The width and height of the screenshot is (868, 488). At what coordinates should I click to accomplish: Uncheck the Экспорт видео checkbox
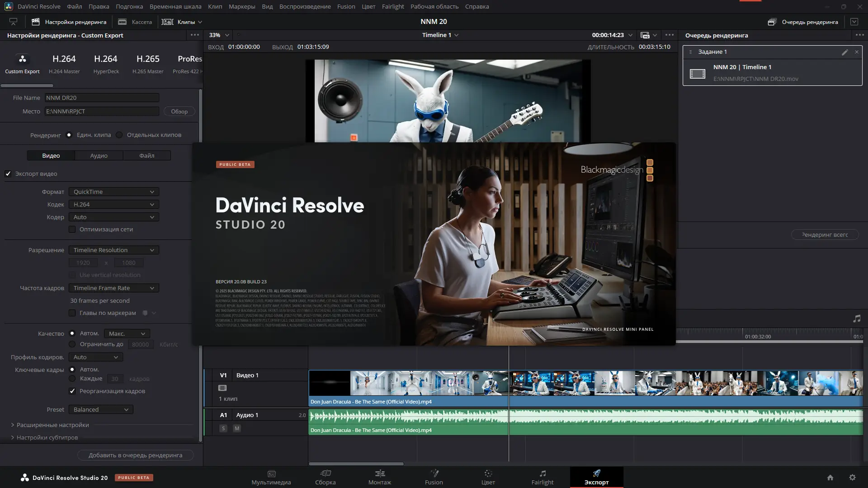pyautogui.click(x=8, y=174)
